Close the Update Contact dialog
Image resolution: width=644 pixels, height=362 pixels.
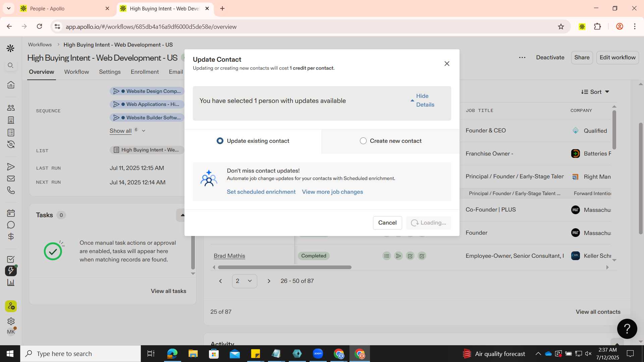pyautogui.click(x=447, y=64)
